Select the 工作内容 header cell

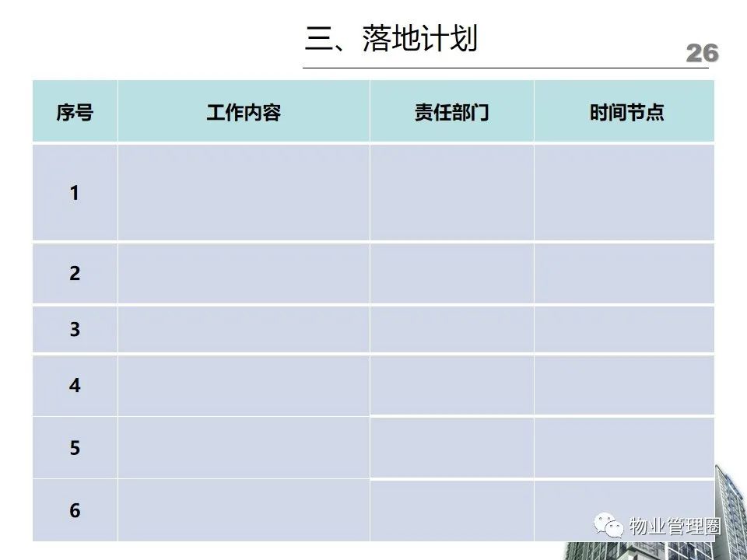pos(244,111)
